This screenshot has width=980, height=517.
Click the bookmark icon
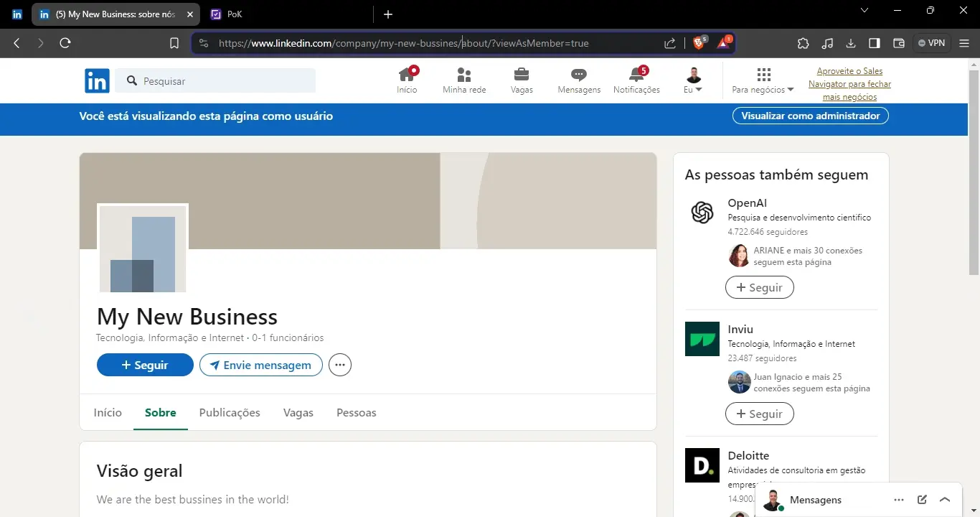(174, 43)
